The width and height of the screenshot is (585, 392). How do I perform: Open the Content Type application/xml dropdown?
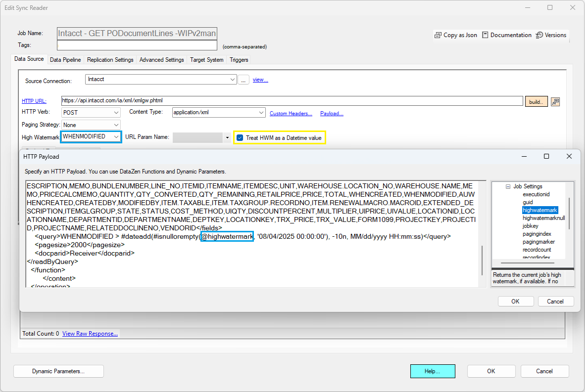pyautogui.click(x=261, y=113)
